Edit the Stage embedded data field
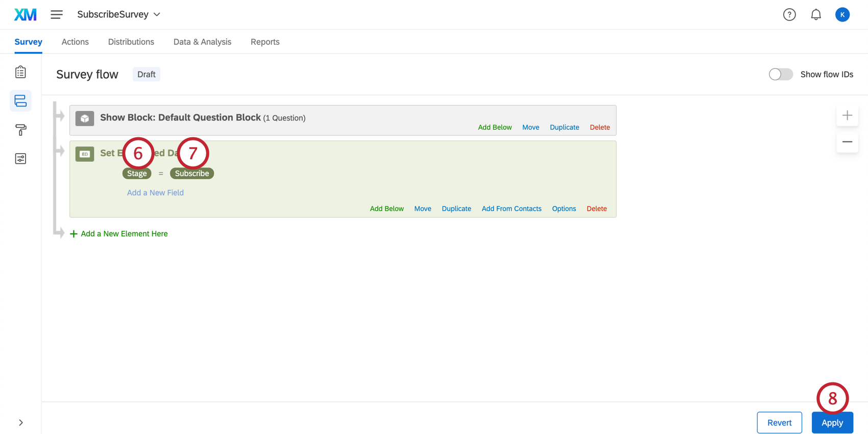 pyautogui.click(x=137, y=174)
